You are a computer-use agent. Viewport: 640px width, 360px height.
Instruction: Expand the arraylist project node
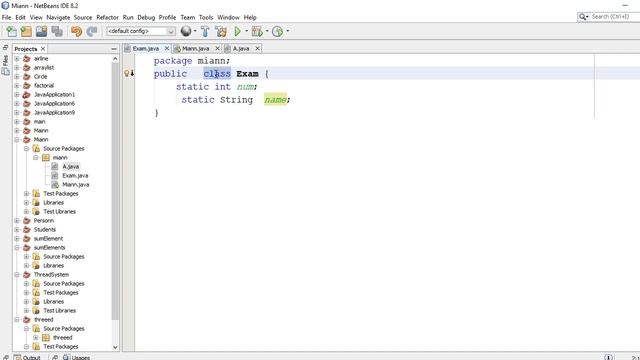(17, 68)
